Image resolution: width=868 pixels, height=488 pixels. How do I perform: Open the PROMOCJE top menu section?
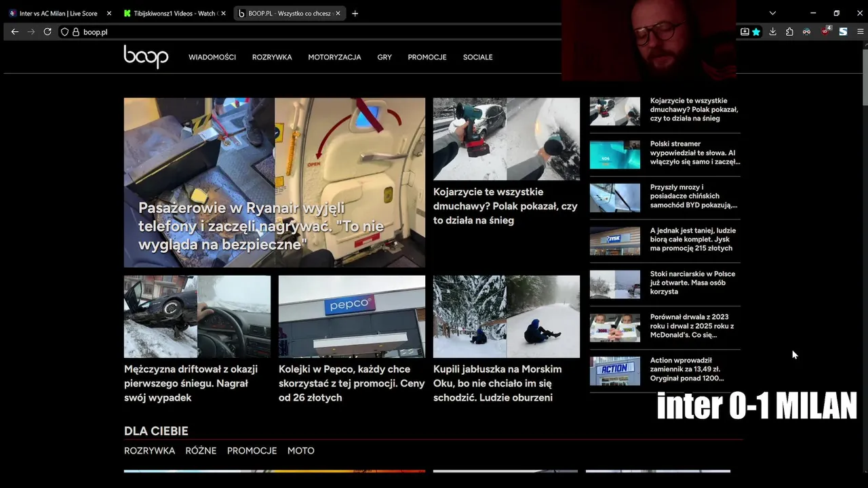427,57
